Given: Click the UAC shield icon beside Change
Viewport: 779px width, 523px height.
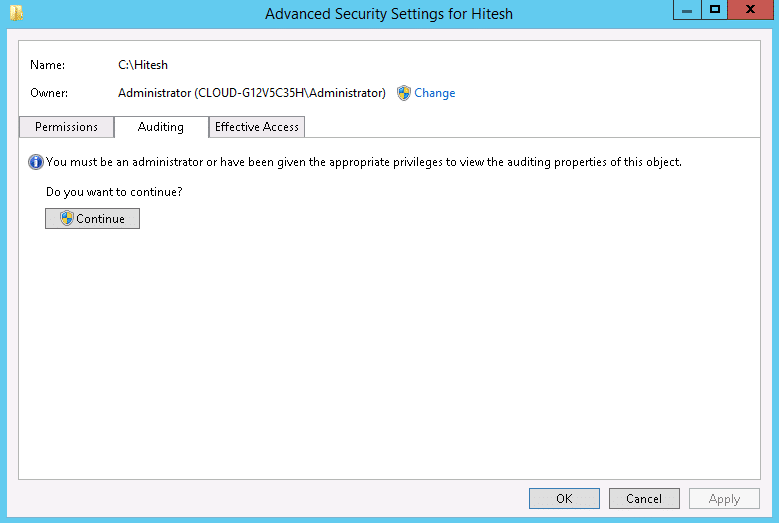Looking at the screenshot, I should pyautogui.click(x=403, y=93).
